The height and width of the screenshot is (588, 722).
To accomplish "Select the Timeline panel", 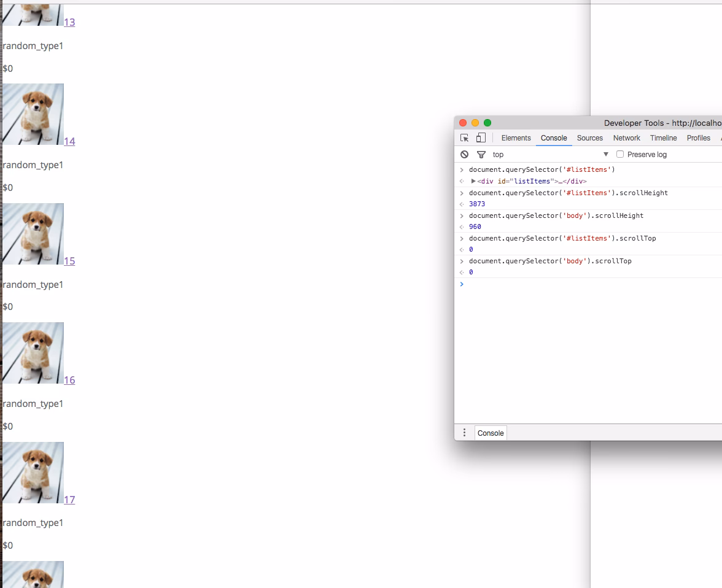I will [x=663, y=137].
